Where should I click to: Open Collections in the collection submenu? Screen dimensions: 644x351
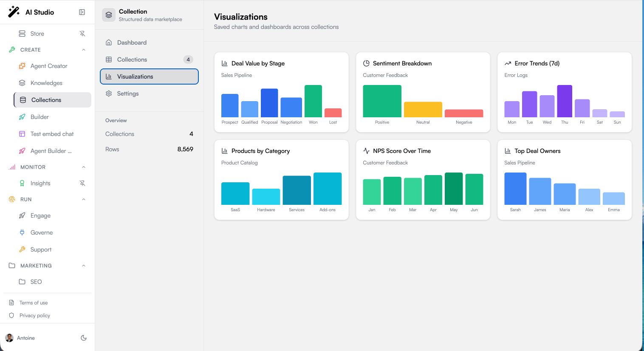coord(149,59)
